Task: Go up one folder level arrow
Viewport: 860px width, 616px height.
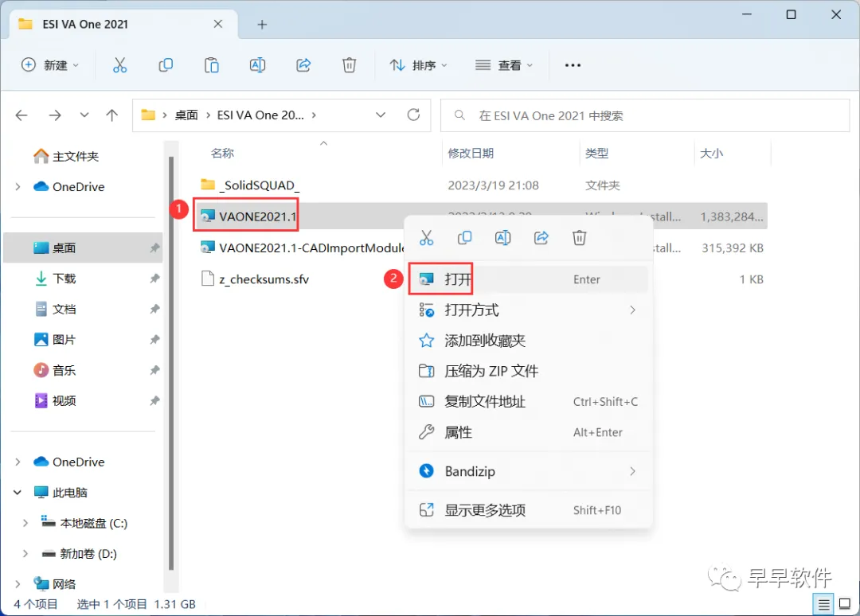Action: click(112, 115)
